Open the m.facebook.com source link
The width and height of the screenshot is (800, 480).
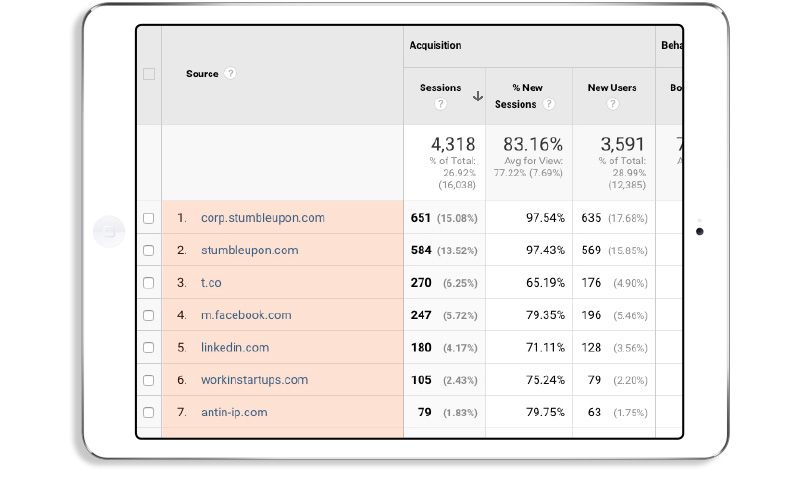pyautogui.click(x=246, y=315)
